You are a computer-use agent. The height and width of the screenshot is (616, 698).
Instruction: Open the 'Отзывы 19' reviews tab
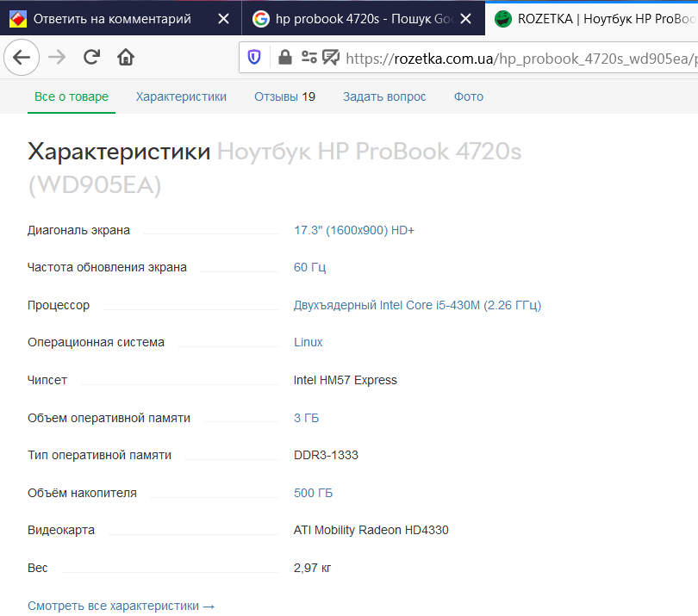[x=285, y=96]
